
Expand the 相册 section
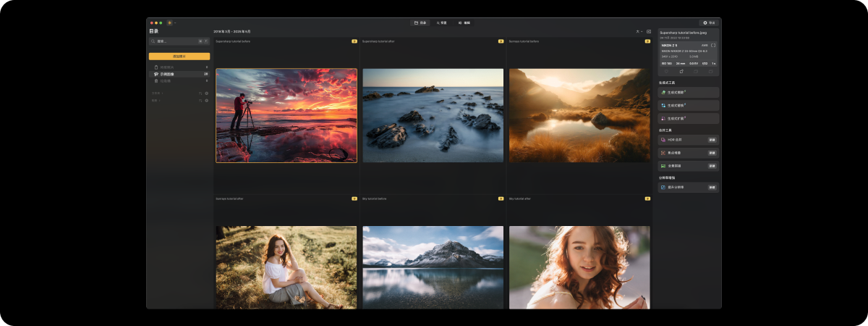click(155, 100)
